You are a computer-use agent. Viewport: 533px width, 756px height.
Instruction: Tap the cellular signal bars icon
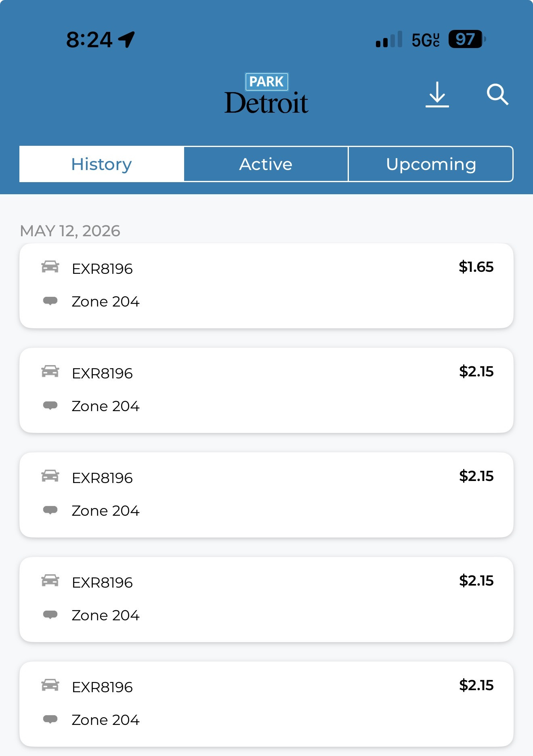click(389, 39)
